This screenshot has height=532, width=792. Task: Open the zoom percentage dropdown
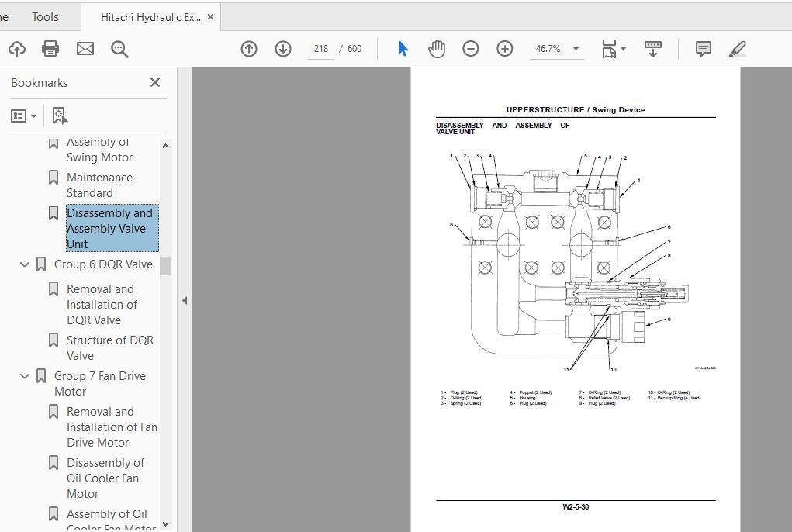(x=575, y=48)
